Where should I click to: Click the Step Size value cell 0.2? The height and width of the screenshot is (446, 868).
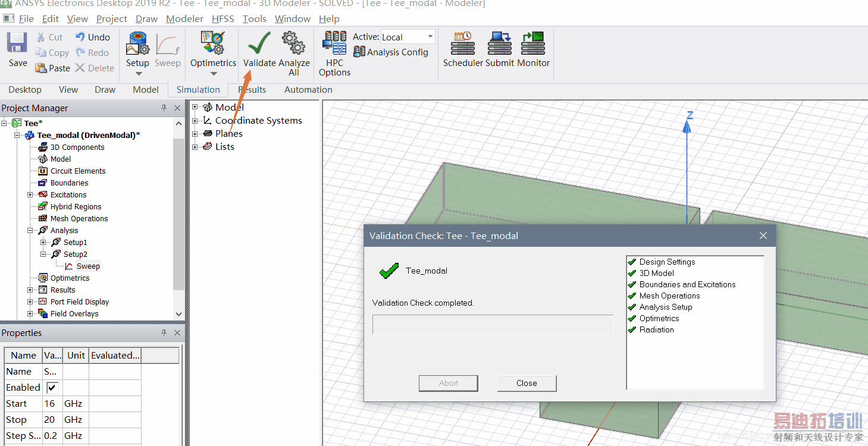(52, 435)
